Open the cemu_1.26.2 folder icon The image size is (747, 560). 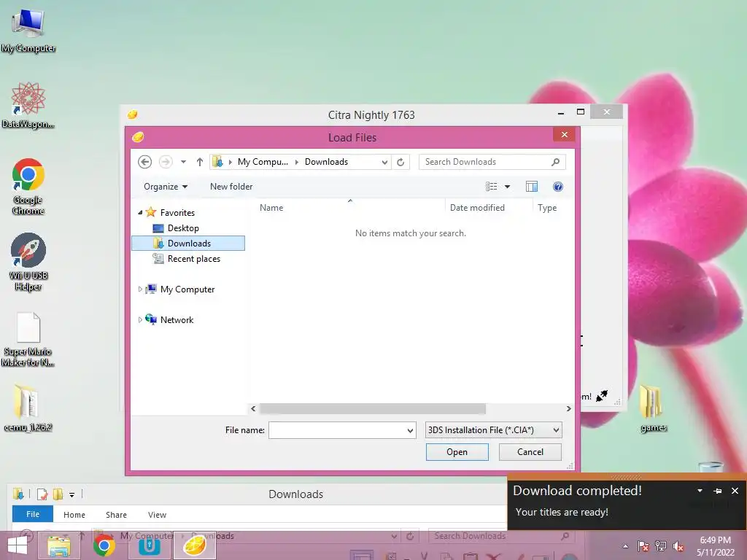(28, 408)
